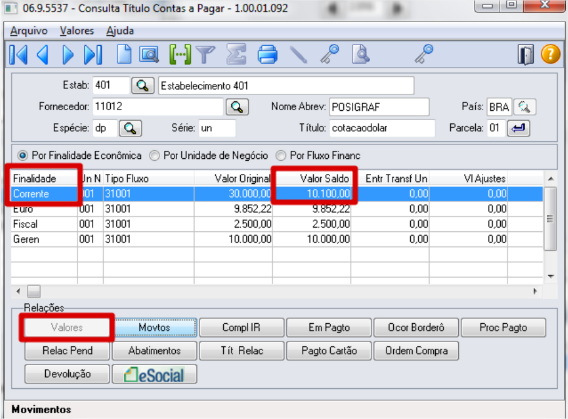
Task: Click the green brackets range icon
Action: tap(180, 55)
